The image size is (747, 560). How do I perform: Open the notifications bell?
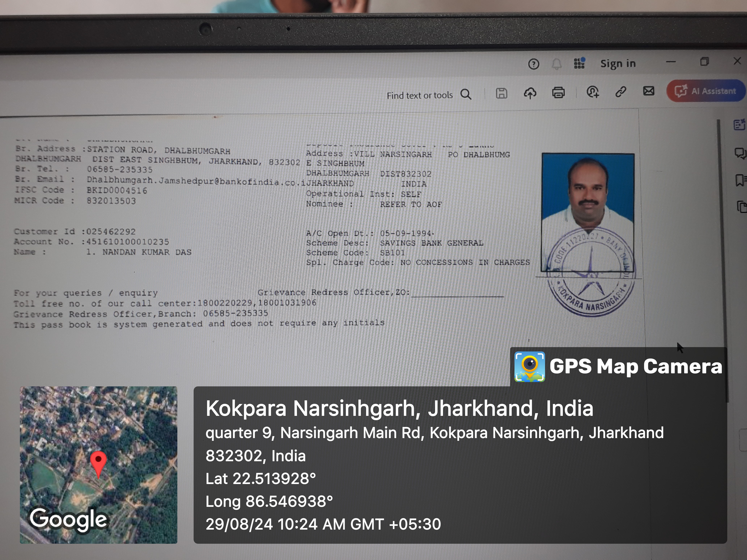click(556, 64)
